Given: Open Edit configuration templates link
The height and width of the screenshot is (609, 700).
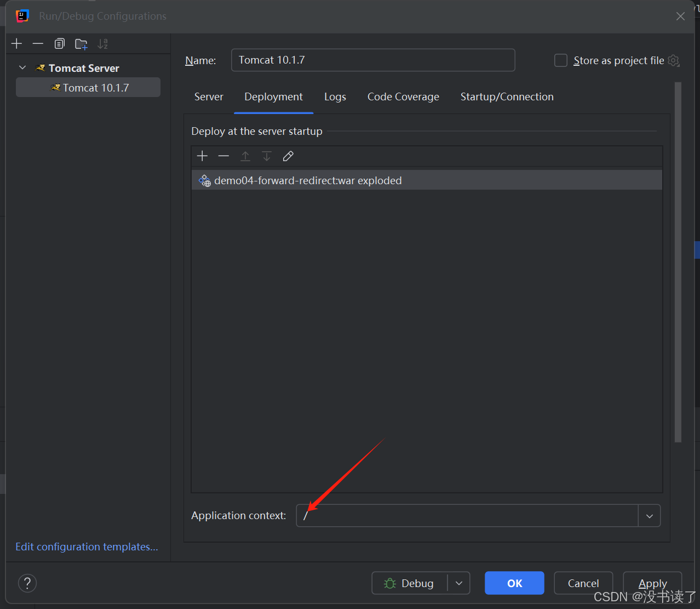Looking at the screenshot, I should pos(87,547).
